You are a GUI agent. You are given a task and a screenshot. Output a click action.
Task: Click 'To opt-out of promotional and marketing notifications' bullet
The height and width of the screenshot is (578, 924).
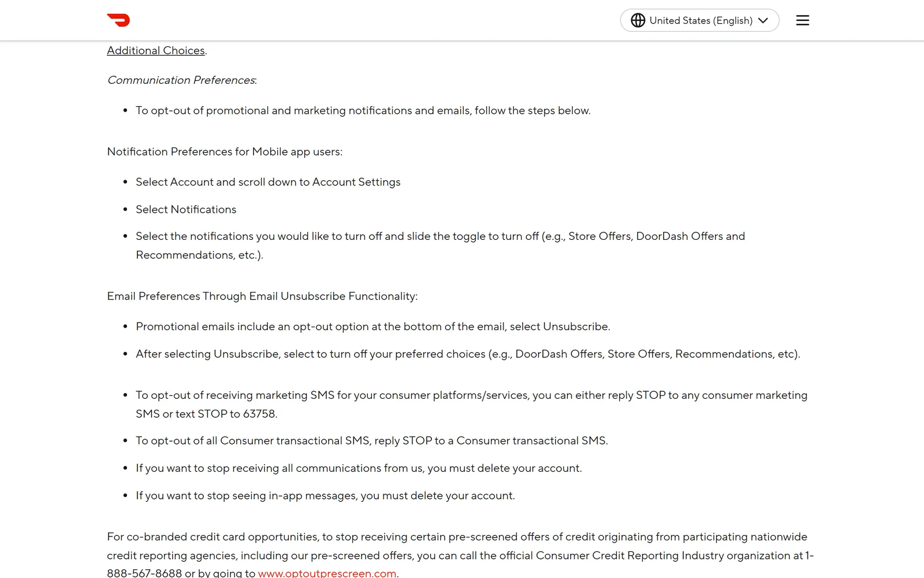point(363,110)
